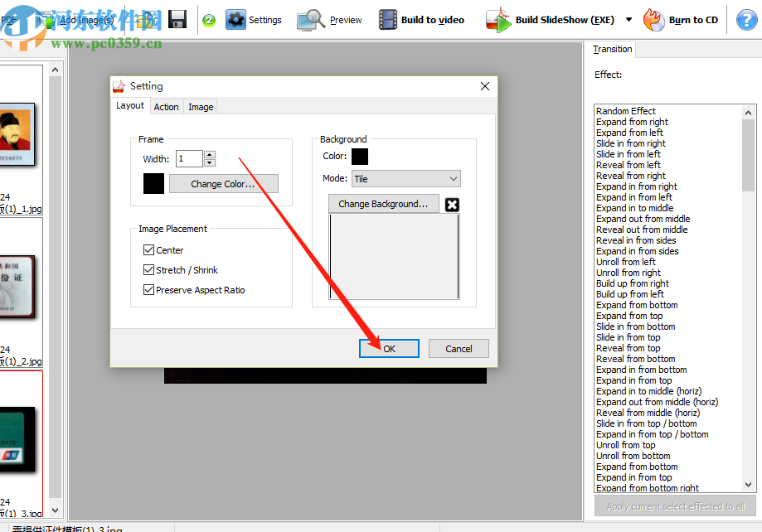Screen dimensions: 762x532
Task: Select 'Slide in from left' effect
Action: click(629, 154)
